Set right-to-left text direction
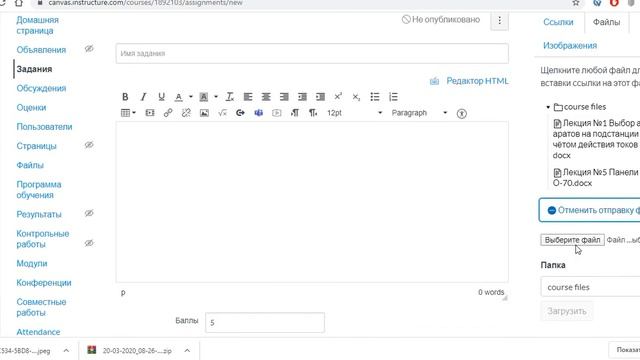 (313, 113)
